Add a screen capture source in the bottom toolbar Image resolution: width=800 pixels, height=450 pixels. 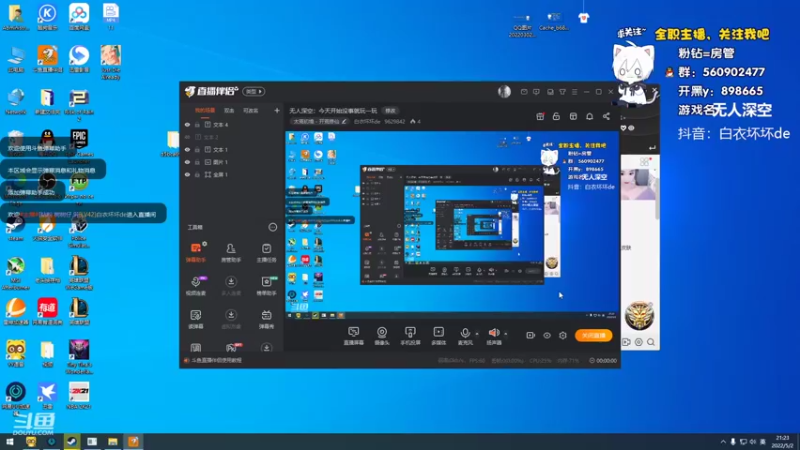point(353,336)
